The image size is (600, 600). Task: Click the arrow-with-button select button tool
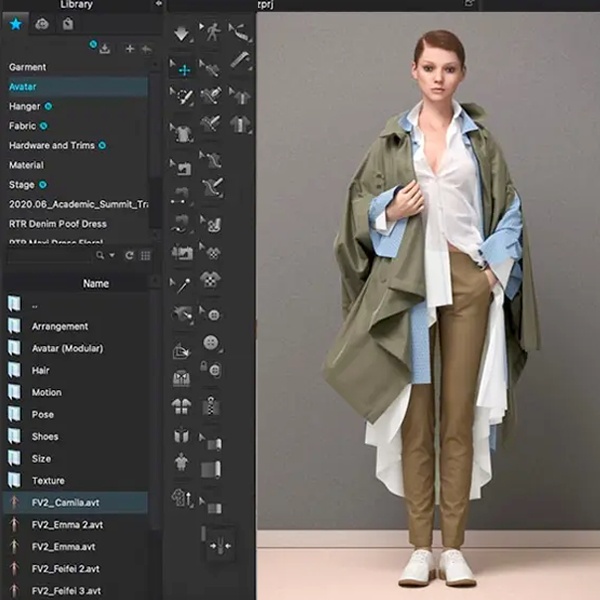point(210,314)
